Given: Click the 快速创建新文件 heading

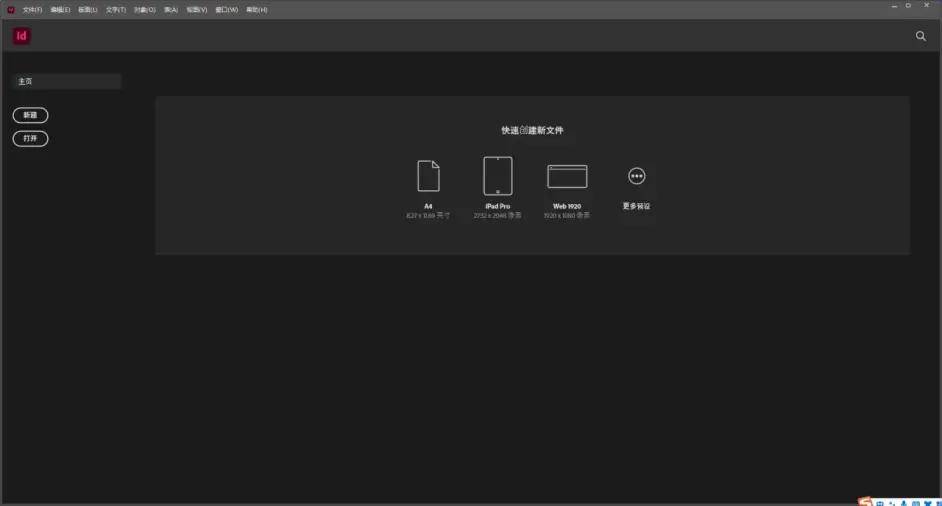Looking at the screenshot, I should pos(532,130).
